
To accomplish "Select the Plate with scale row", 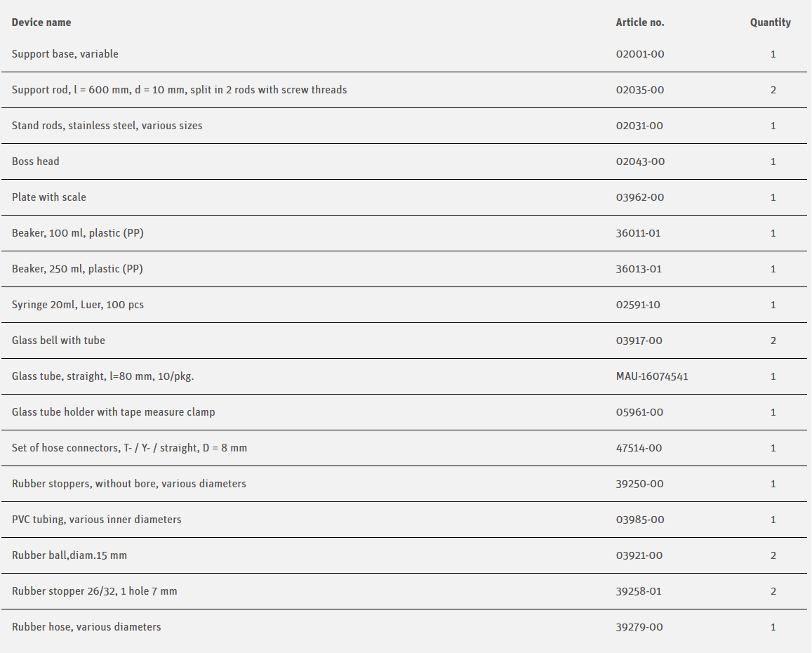I will point(49,197).
